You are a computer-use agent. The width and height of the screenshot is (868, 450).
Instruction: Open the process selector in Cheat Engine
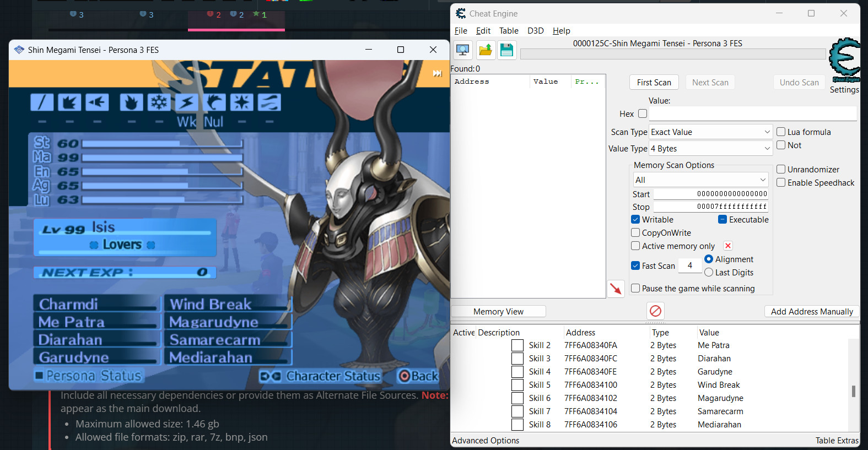tap(463, 51)
